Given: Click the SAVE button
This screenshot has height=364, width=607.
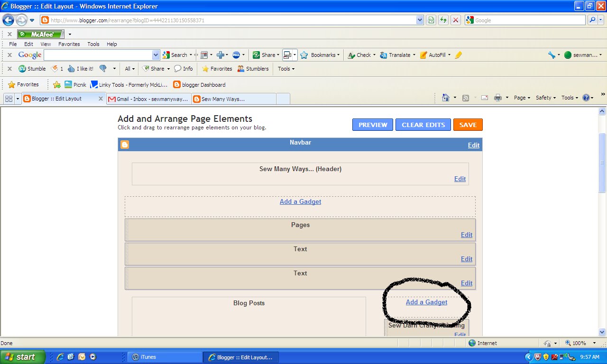Looking at the screenshot, I should 468,125.
